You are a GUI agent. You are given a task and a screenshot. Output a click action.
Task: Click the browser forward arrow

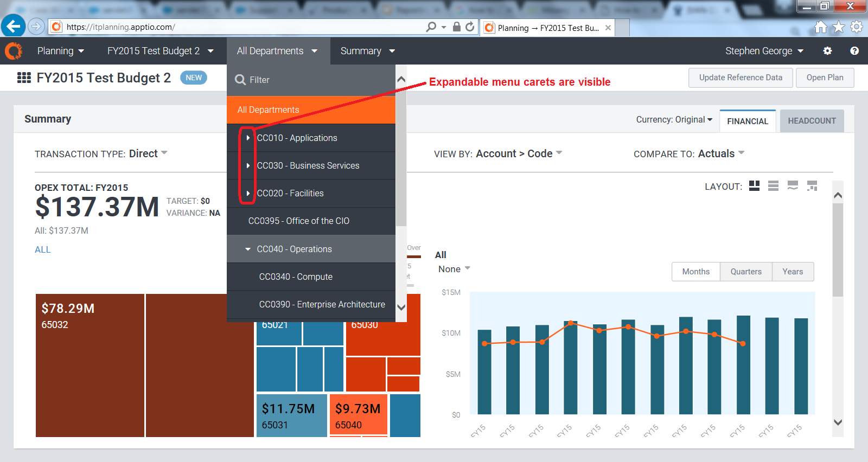[36, 26]
